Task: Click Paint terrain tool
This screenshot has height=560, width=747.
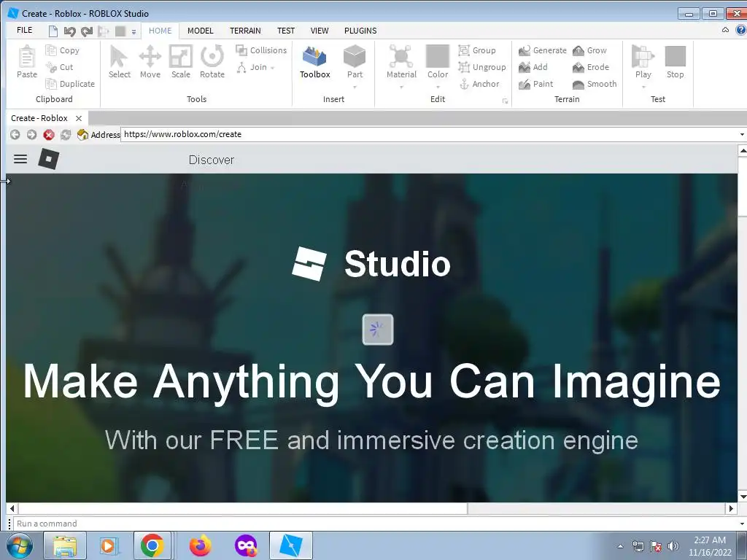Action: coord(535,84)
